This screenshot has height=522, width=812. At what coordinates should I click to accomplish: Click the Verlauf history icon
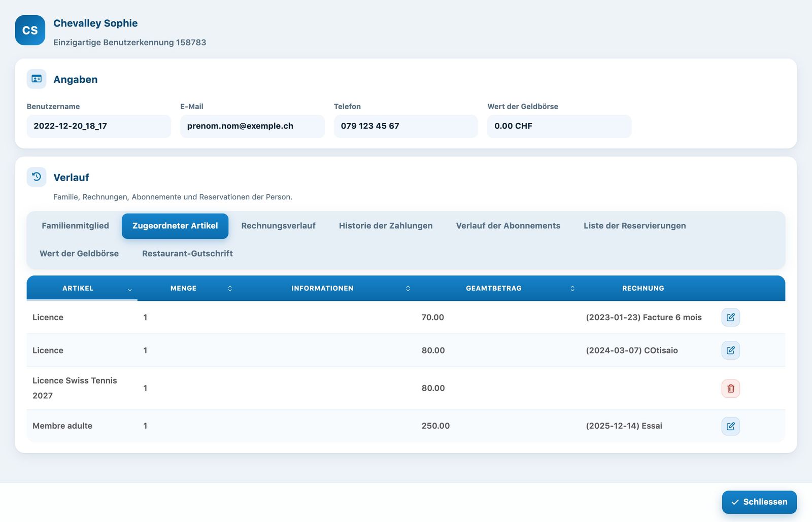pyautogui.click(x=37, y=177)
